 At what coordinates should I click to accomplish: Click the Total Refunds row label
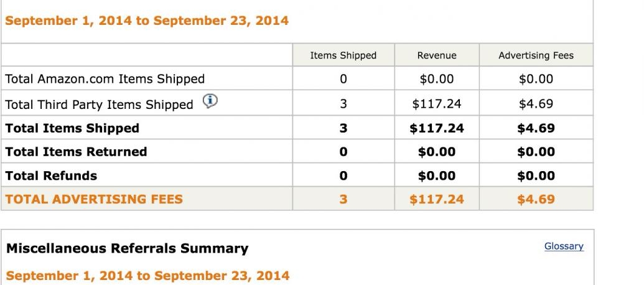(x=52, y=175)
